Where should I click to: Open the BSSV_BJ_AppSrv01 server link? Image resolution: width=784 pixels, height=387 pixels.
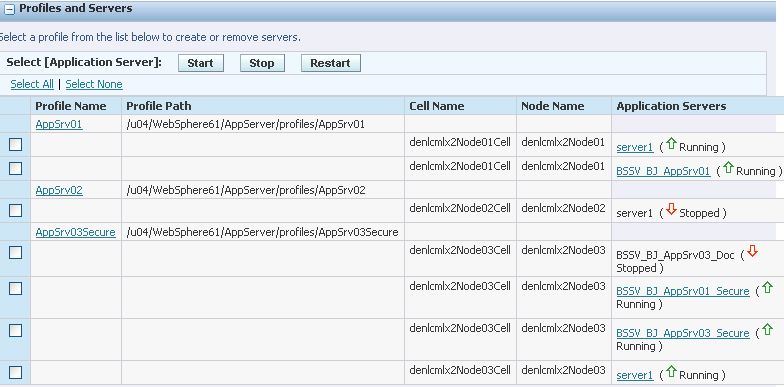click(663, 171)
